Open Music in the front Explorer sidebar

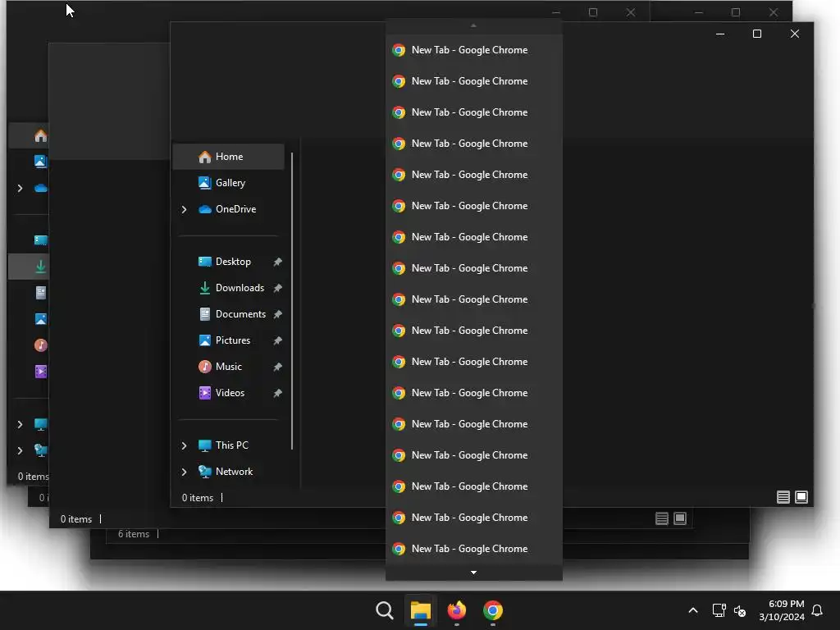click(x=229, y=367)
